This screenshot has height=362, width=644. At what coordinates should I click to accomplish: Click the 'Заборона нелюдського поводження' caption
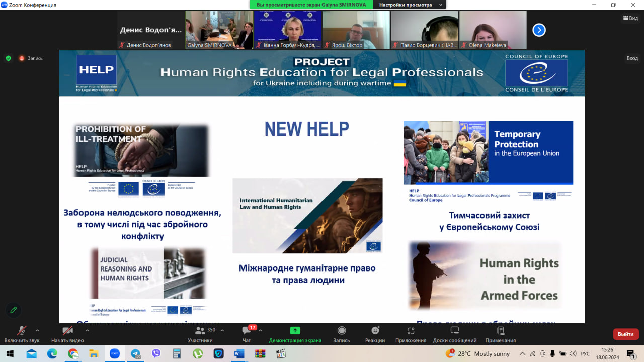[x=142, y=224]
